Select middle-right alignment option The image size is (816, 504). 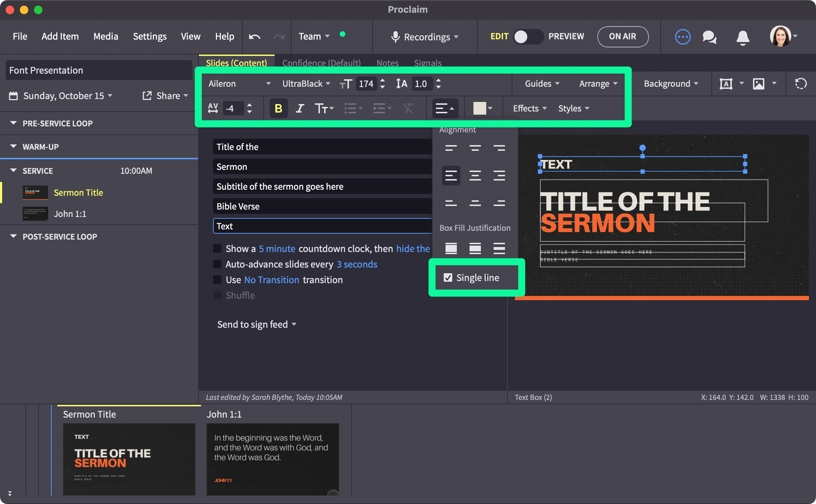pyautogui.click(x=499, y=176)
